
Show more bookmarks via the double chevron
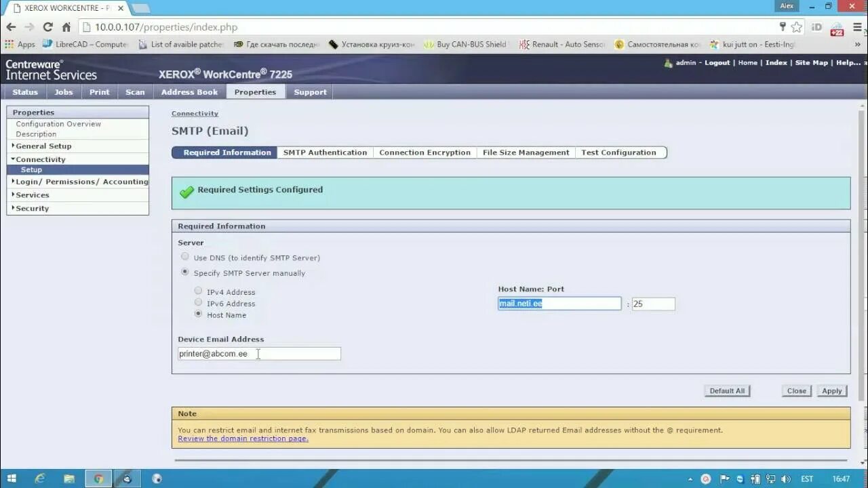click(858, 44)
